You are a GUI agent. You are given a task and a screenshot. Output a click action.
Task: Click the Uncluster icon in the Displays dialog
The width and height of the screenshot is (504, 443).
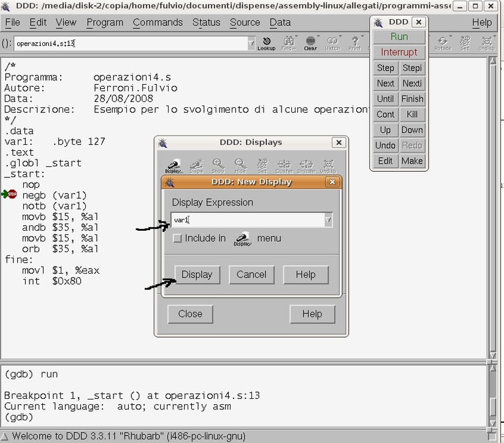[x=307, y=166]
